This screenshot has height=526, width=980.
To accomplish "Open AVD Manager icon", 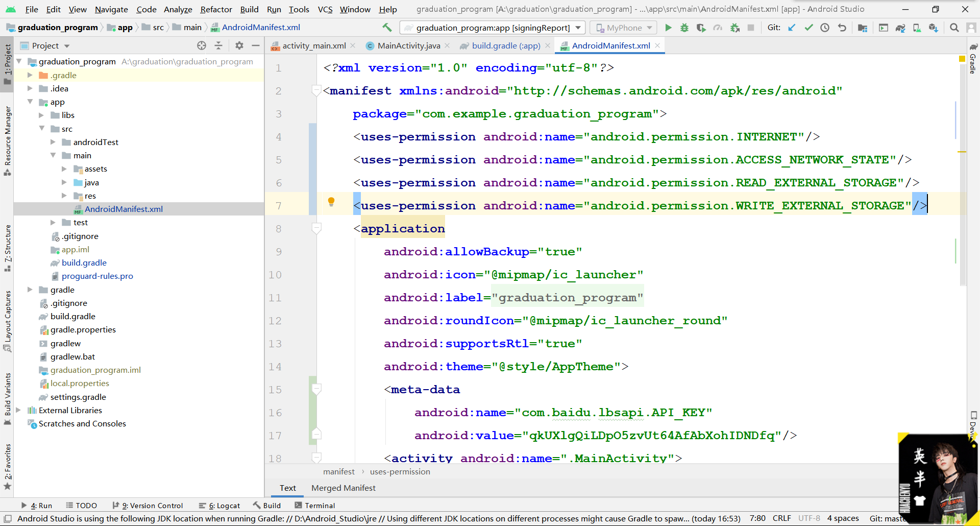I will click(x=917, y=28).
